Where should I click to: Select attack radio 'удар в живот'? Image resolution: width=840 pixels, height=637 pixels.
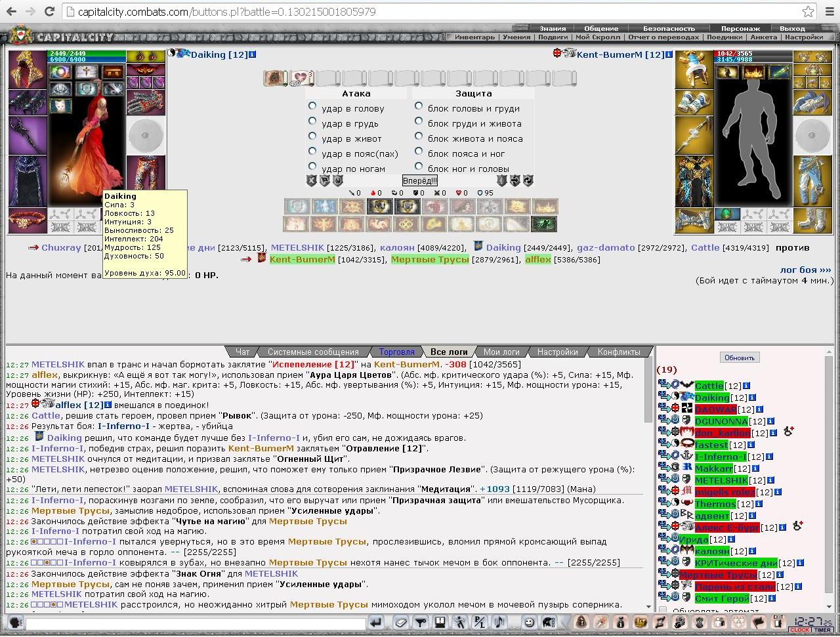pos(312,136)
